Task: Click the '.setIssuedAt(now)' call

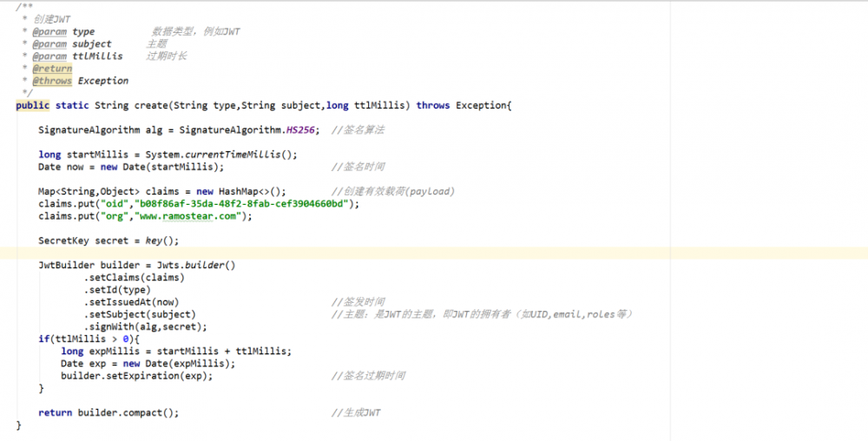Action: [x=132, y=302]
